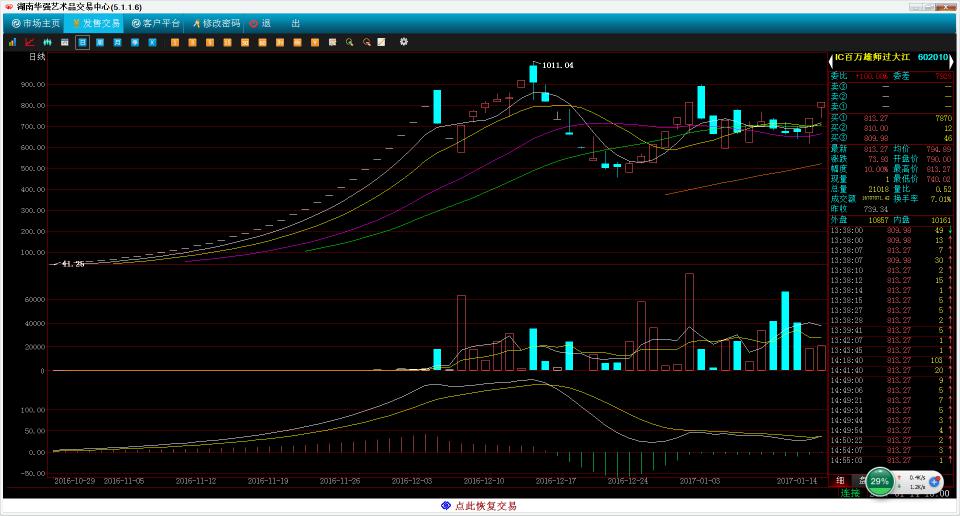
Task: Click the 1011.04 peak price label on chart
Action: 557,65
